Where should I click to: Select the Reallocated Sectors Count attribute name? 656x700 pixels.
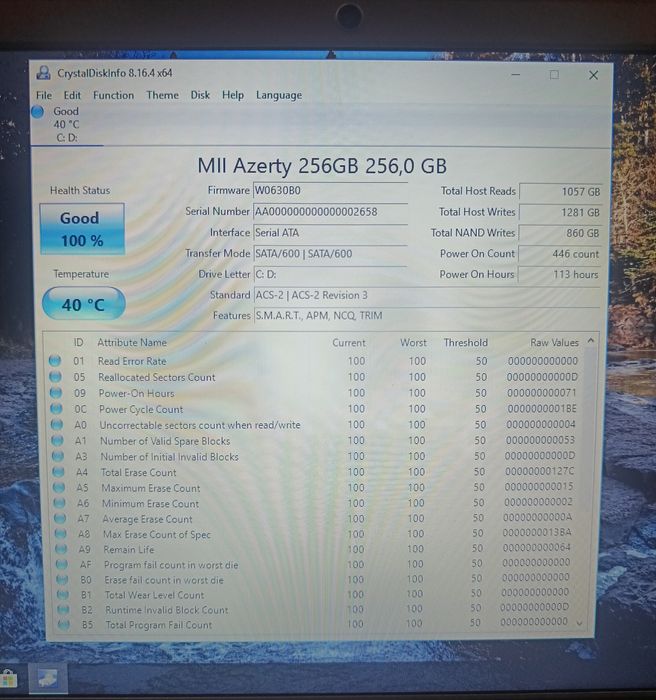[x=157, y=377]
